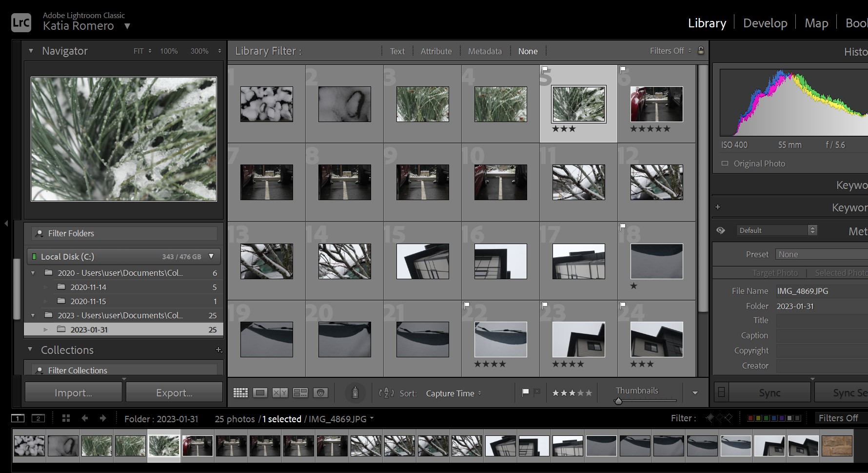Toggle sort direction A-Z icon
Image resolution: width=868 pixels, height=473 pixels.
(x=386, y=393)
